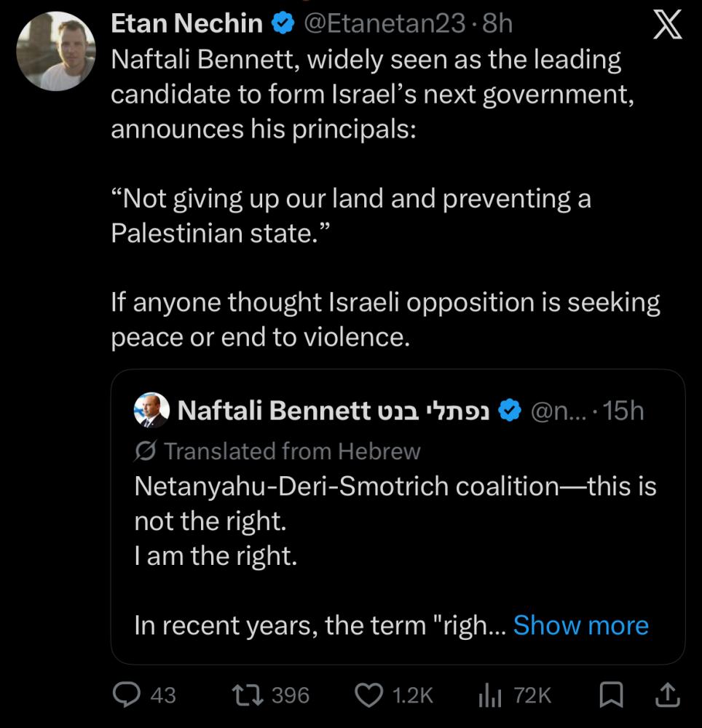Screen dimensions: 702x728
Task: Open the 8h post timestamp
Action: click(498, 24)
